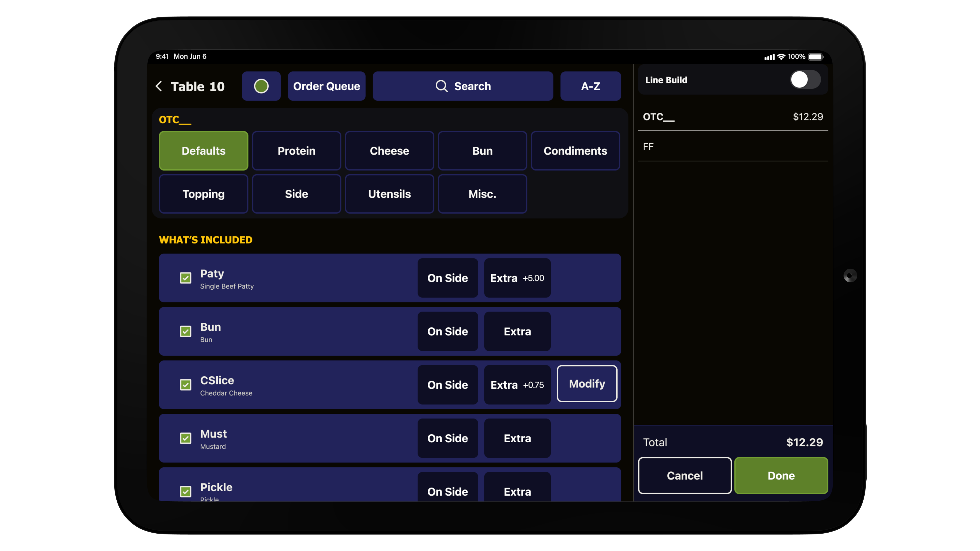Uncheck the Paty checkbox
This screenshot has width=980, height=551.
(186, 278)
